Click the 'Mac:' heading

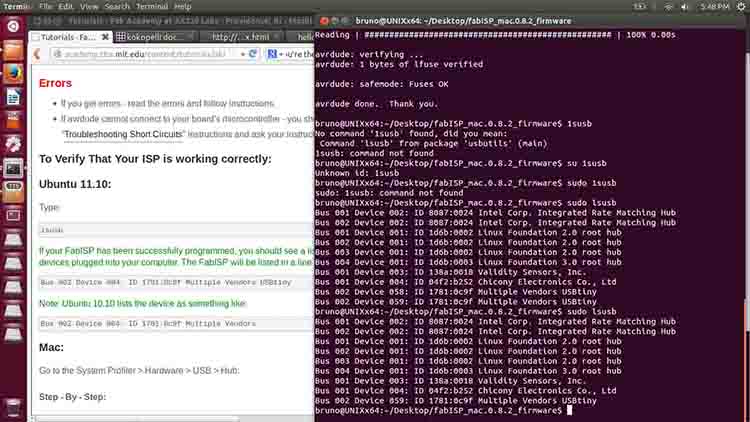(51, 347)
